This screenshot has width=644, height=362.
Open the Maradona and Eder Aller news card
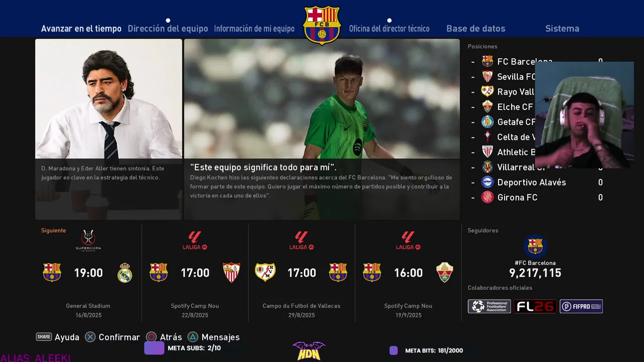pyautogui.click(x=109, y=129)
